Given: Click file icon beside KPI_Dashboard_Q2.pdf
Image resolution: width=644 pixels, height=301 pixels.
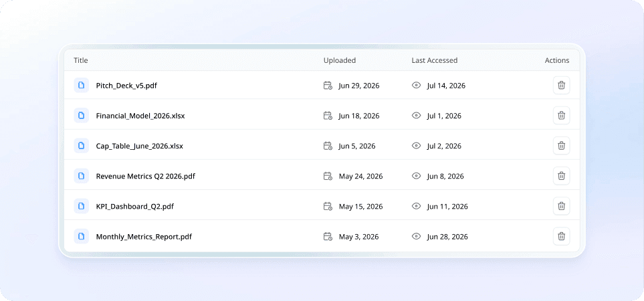Looking at the screenshot, I should 82,206.
